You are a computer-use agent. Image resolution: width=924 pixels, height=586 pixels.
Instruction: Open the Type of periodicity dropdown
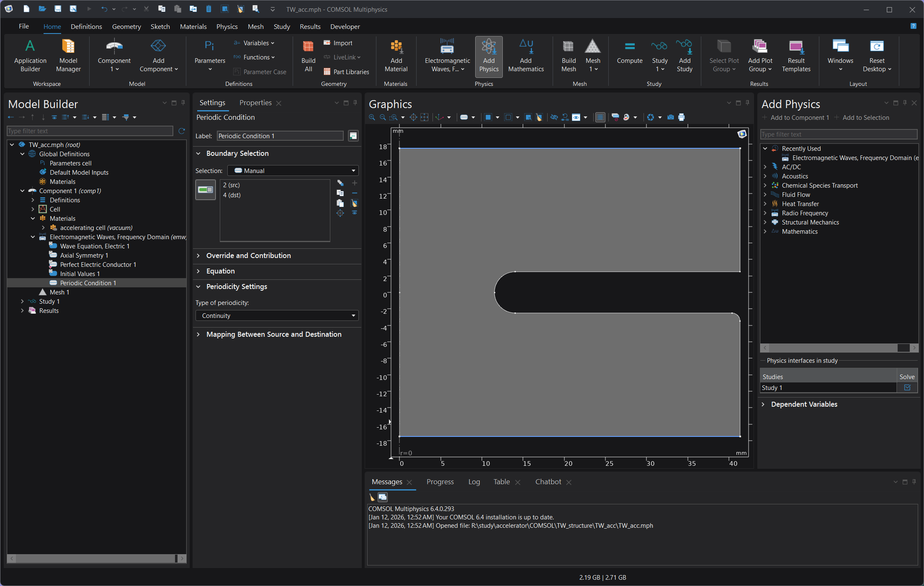pos(277,315)
